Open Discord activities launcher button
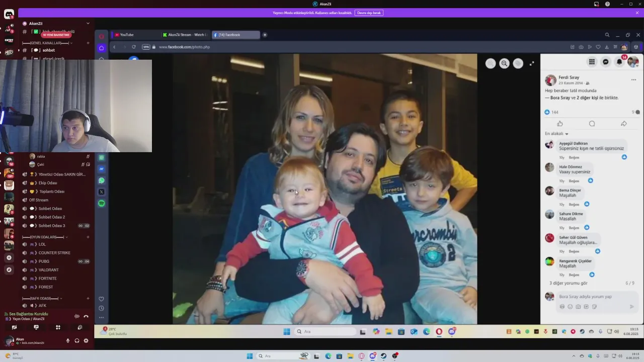The width and height of the screenshot is (644, 362). pos(58,327)
